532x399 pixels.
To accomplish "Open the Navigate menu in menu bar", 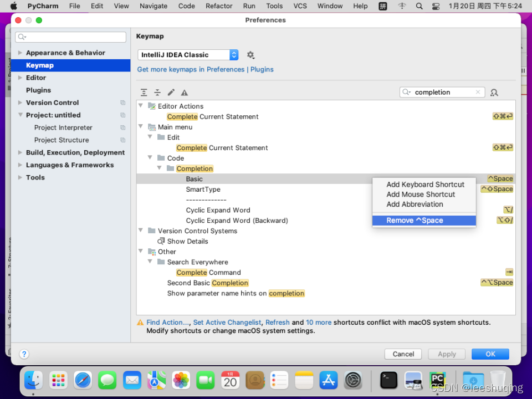I will pyautogui.click(x=154, y=6).
